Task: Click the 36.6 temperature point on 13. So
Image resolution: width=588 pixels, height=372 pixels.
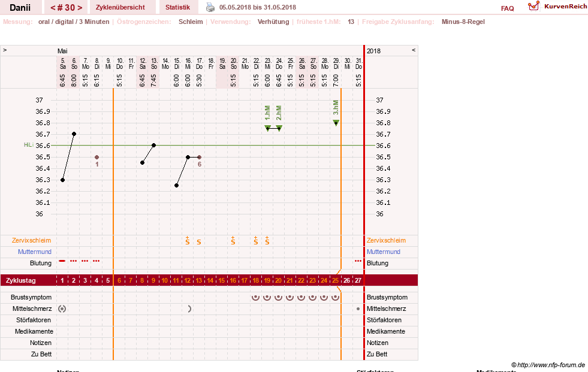Action: coord(154,145)
